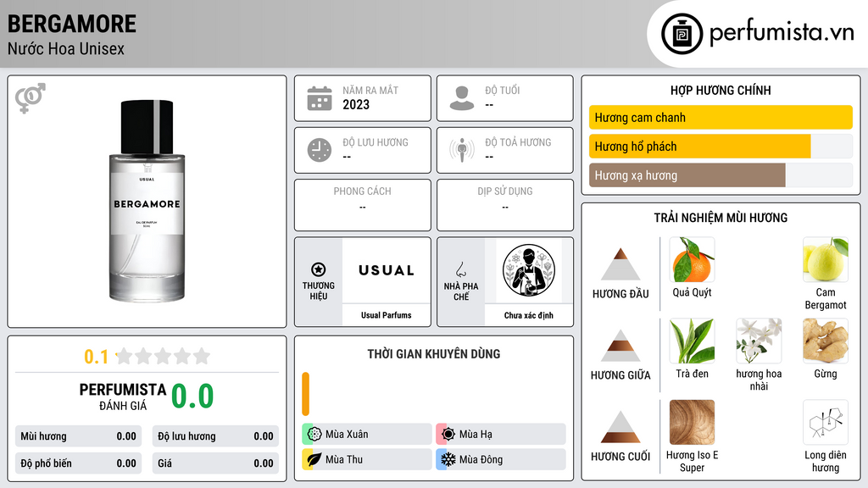Screen dimensions: 868x488
Task: Click the Bergamore bottle product image
Action: 147,200
